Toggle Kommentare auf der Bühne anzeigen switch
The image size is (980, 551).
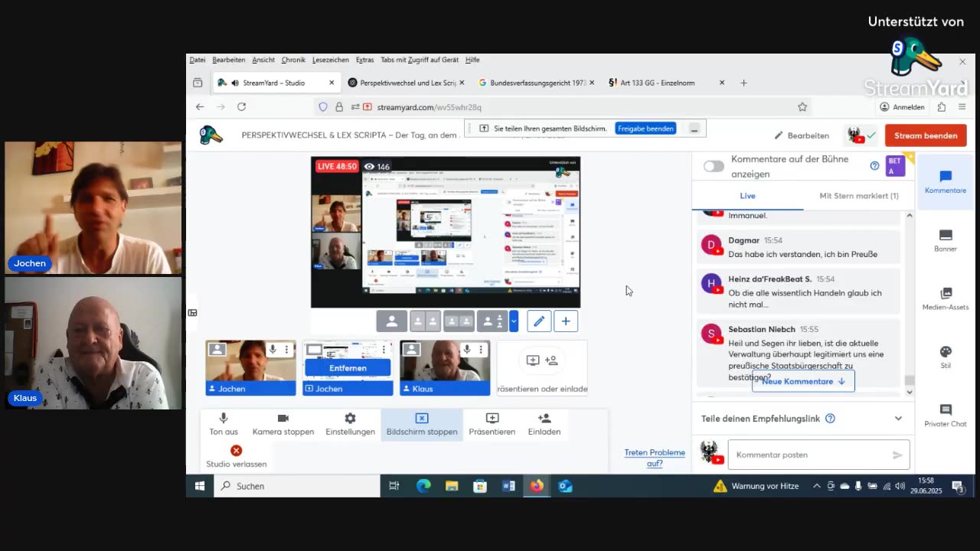tap(714, 166)
